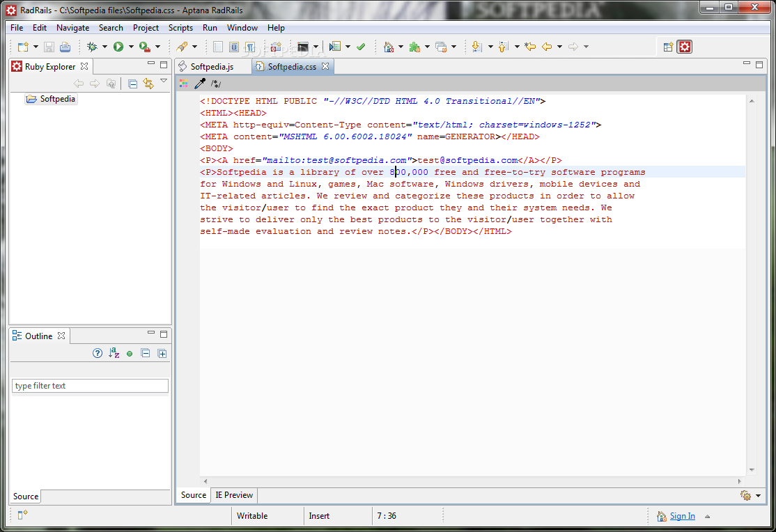The height and width of the screenshot is (532, 776).
Task: Select the Outline view tab
Action: [x=38, y=336]
